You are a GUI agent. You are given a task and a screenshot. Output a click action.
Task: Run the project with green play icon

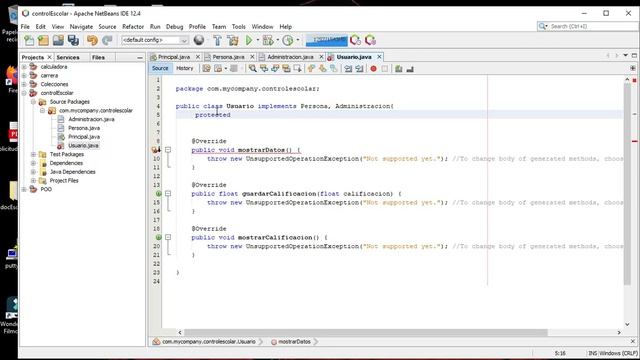tap(249, 40)
